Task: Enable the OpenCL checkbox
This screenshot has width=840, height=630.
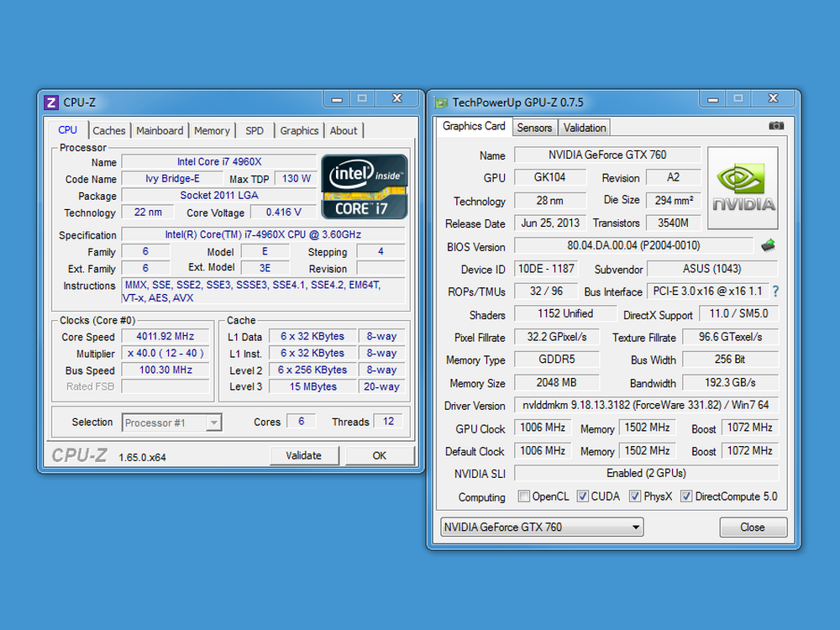Action: coord(524,496)
